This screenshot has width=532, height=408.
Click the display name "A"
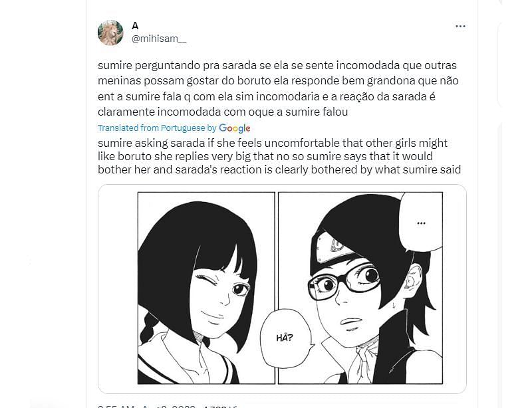click(135, 26)
